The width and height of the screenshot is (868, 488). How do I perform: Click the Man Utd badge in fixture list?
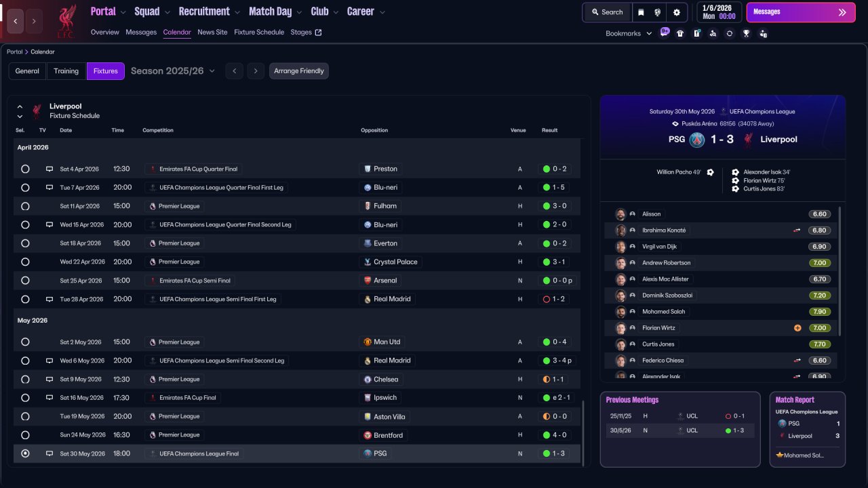(x=368, y=342)
